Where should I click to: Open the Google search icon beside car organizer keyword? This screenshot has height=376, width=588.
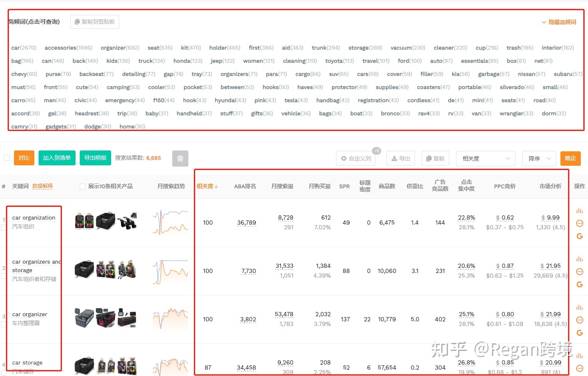click(x=579, y=332)
